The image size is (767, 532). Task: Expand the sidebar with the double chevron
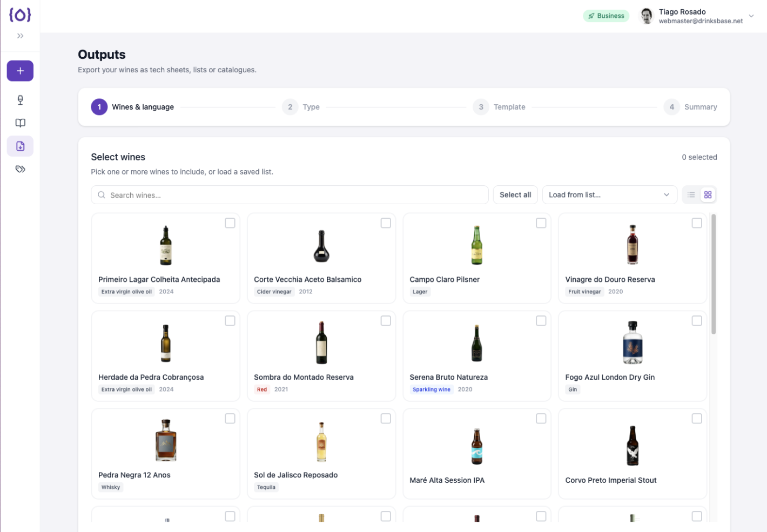click(20, 36)
